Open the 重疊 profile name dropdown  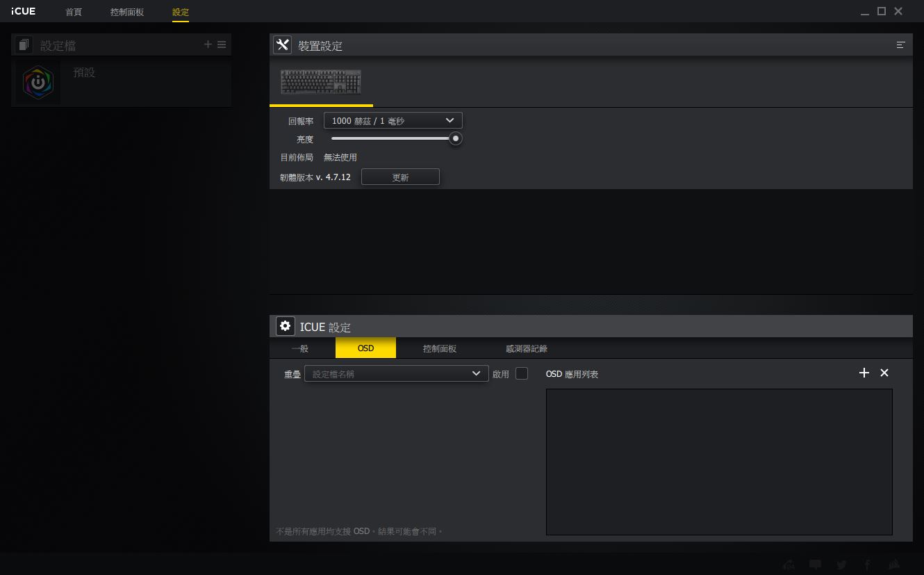tap(397, 373)
